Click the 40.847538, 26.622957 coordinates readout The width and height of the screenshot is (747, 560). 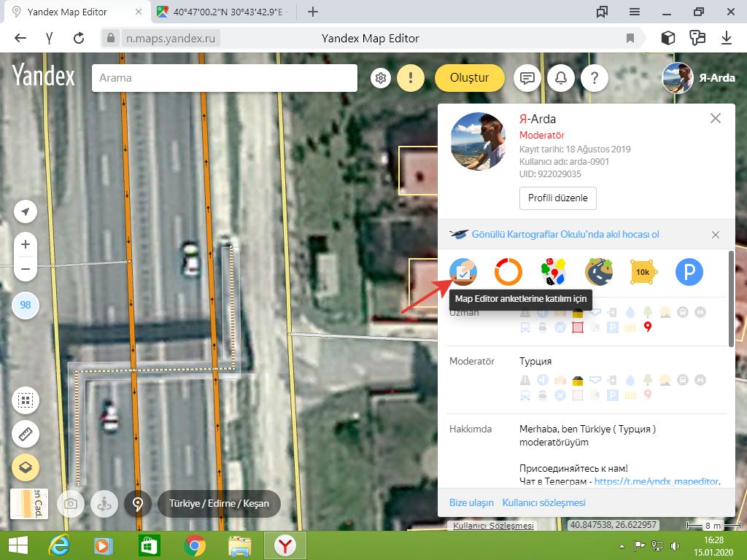pyautogui.click(x=613, y=525)
